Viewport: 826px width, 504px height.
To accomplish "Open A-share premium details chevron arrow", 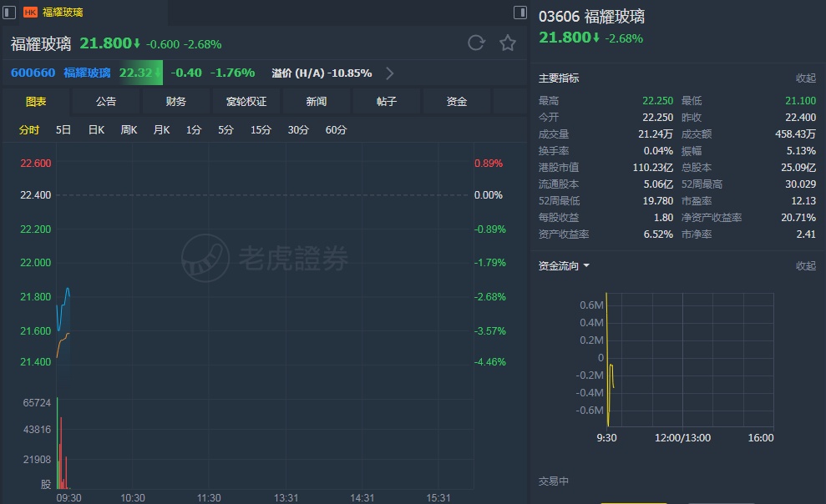I will [390, 73].
